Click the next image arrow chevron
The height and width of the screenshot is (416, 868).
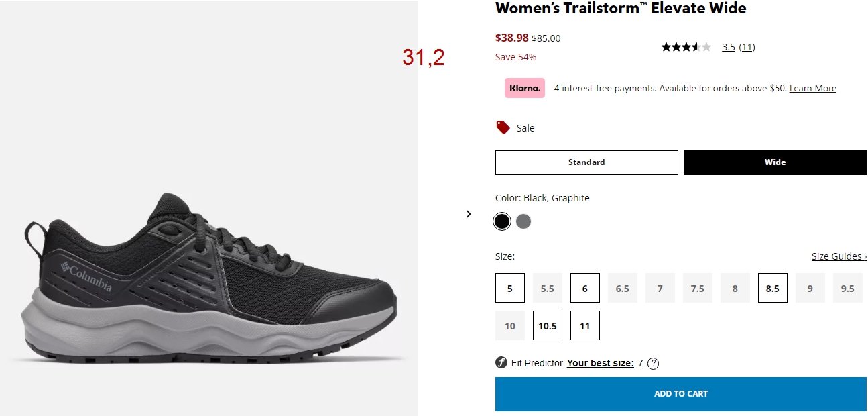[x=469, y=214]
